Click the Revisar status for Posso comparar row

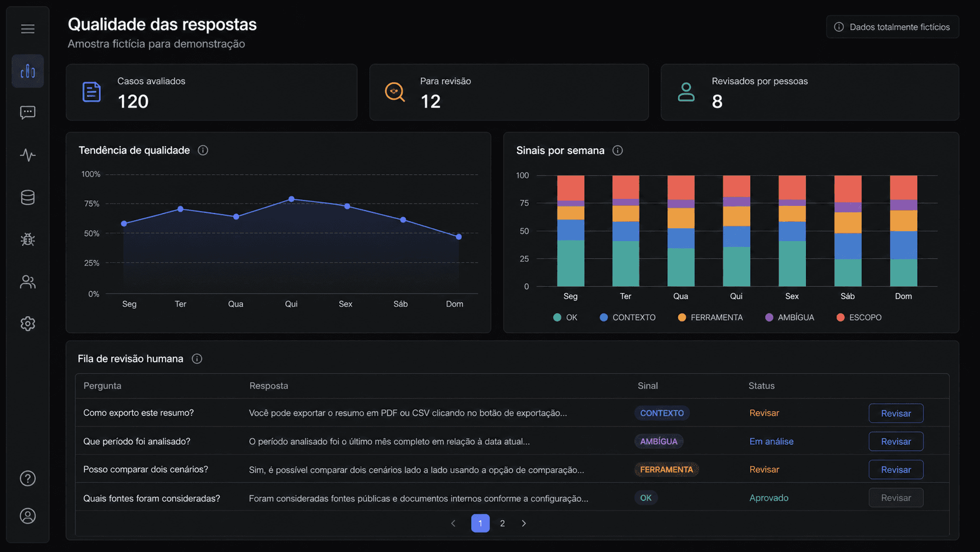[764, 469]
